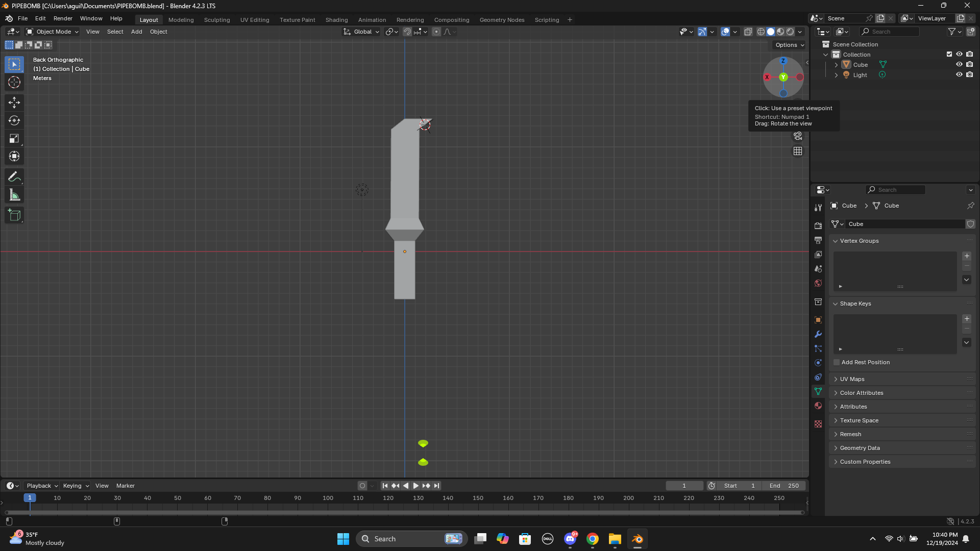Open the World properties tab
This screenshot has width=980, height=551.
pyautogui.click(x=818, y=283)
